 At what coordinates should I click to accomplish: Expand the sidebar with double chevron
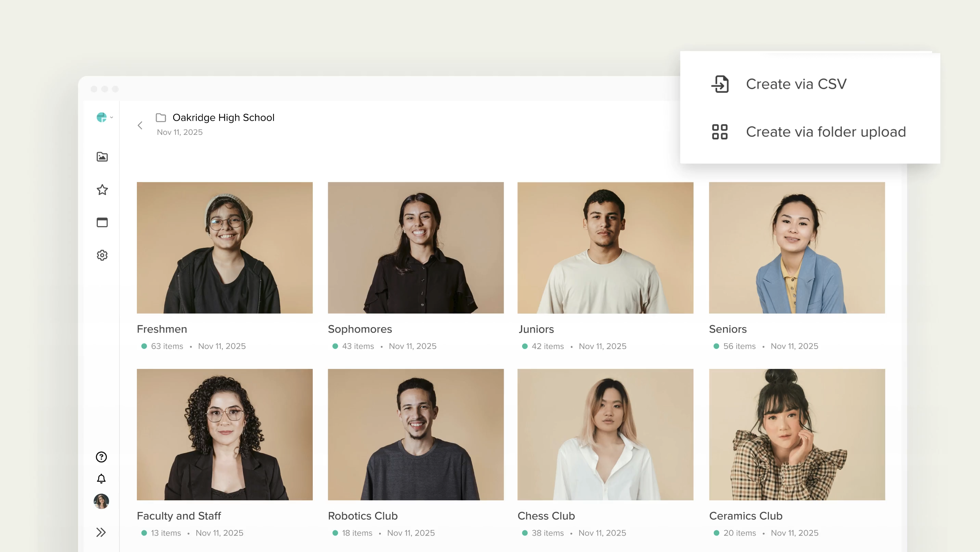click(101, 532)
